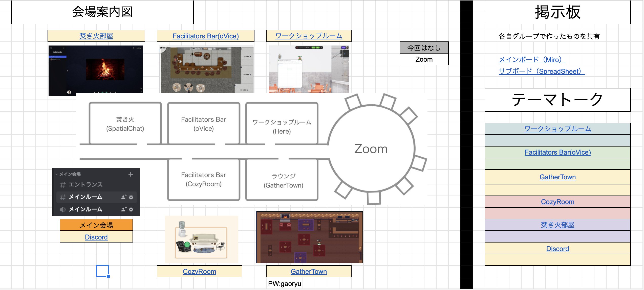Open the ワークショップルーム link in テーマトーク list
The image size is (644, 290).
(557, 129)
